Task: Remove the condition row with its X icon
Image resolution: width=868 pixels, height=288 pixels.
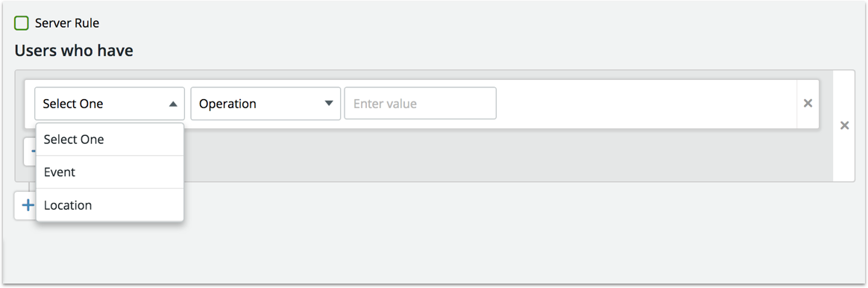Action: point(808,104)
